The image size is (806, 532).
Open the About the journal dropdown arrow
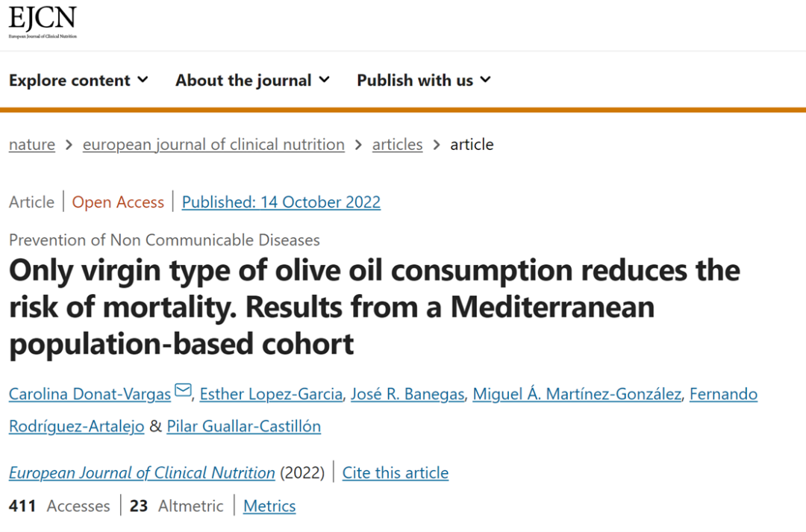(x=324, y=80)
